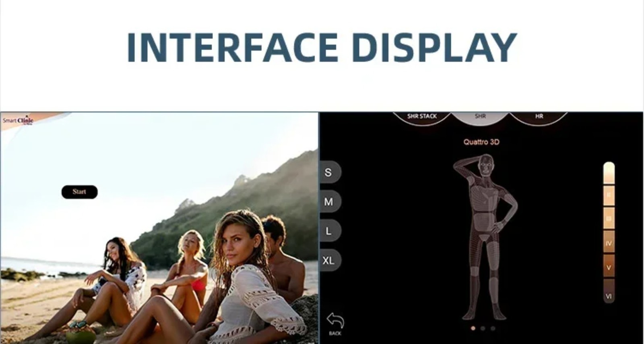Switch to the third page indicator dot
The width and height of the screenshot is (644, 344).
coord(493,328)
